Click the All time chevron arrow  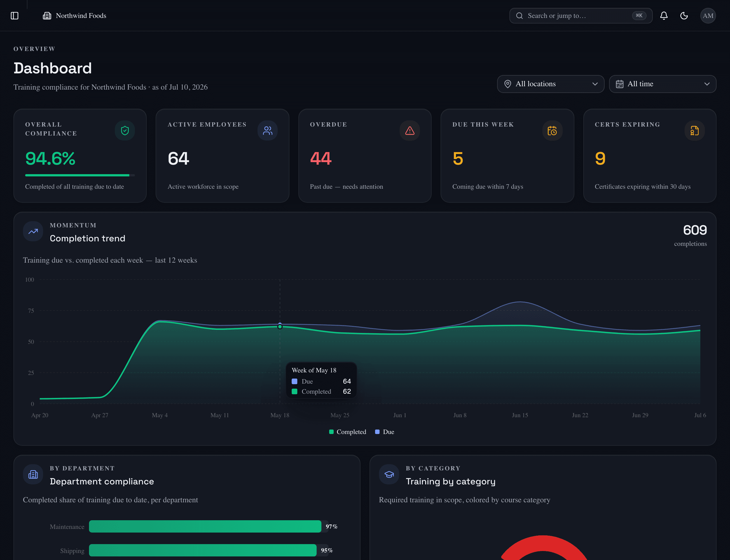coord(707,84)
